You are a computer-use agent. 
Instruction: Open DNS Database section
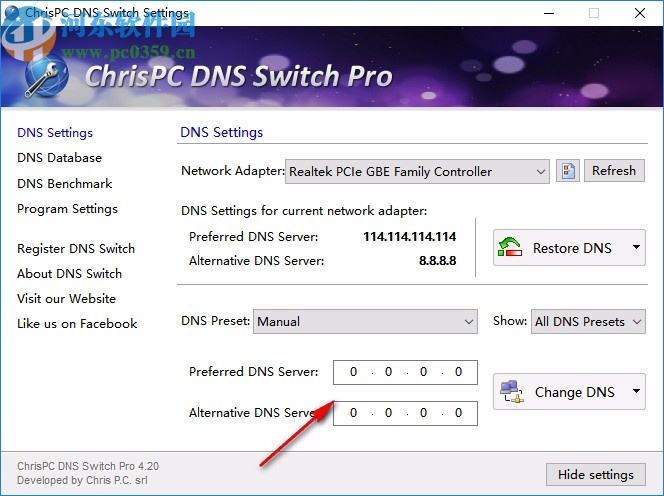pyautogui.click(x=59, y=158)
